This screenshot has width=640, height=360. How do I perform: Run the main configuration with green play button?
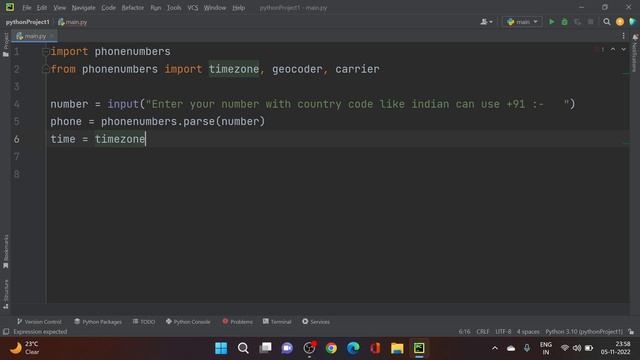pos(551,22)
